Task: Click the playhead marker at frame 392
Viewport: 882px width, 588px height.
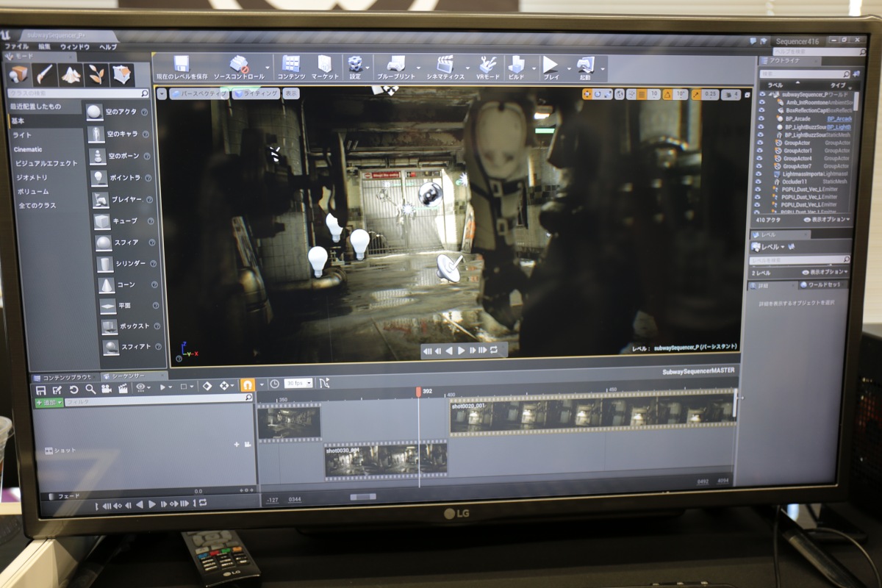Action: pos(418,392)
